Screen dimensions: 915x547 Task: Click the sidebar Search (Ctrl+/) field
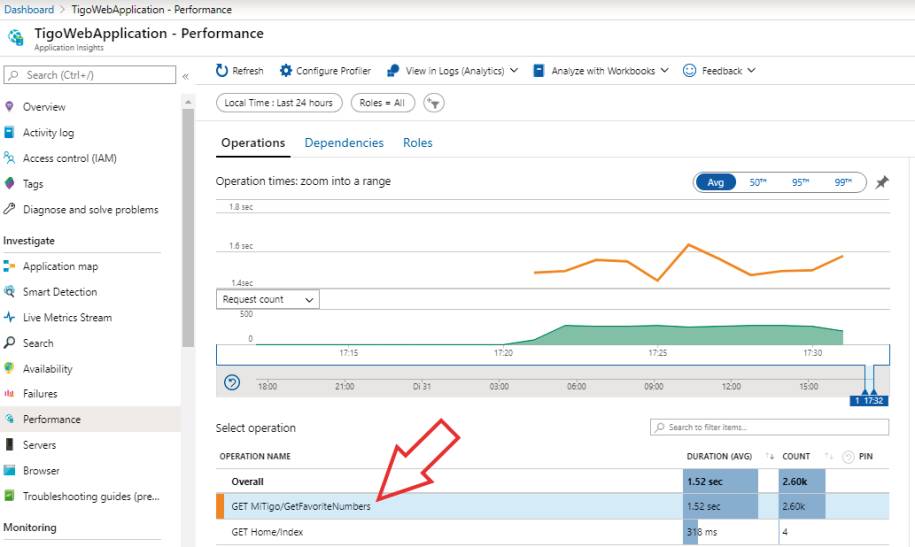tap(89, 75)
